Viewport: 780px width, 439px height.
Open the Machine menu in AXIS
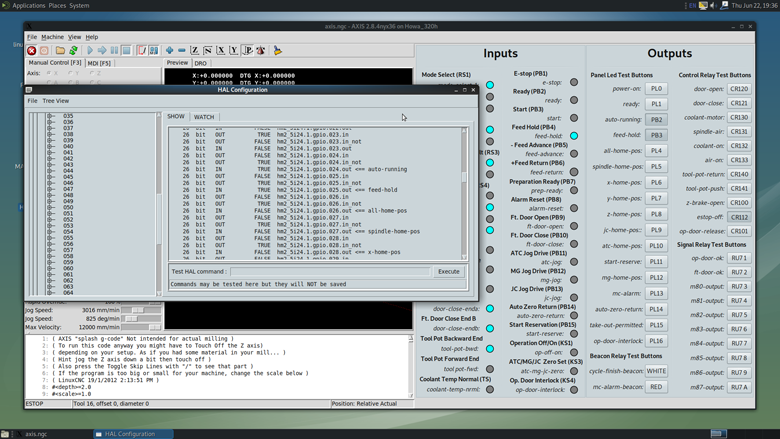52,37
